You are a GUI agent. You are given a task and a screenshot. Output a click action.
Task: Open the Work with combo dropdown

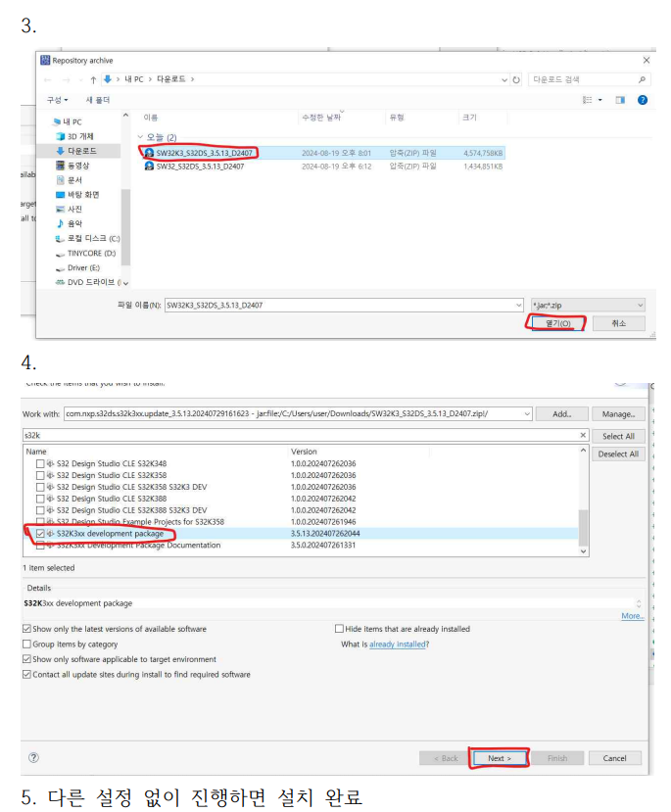pyautogui.click(x=527, y=413)
